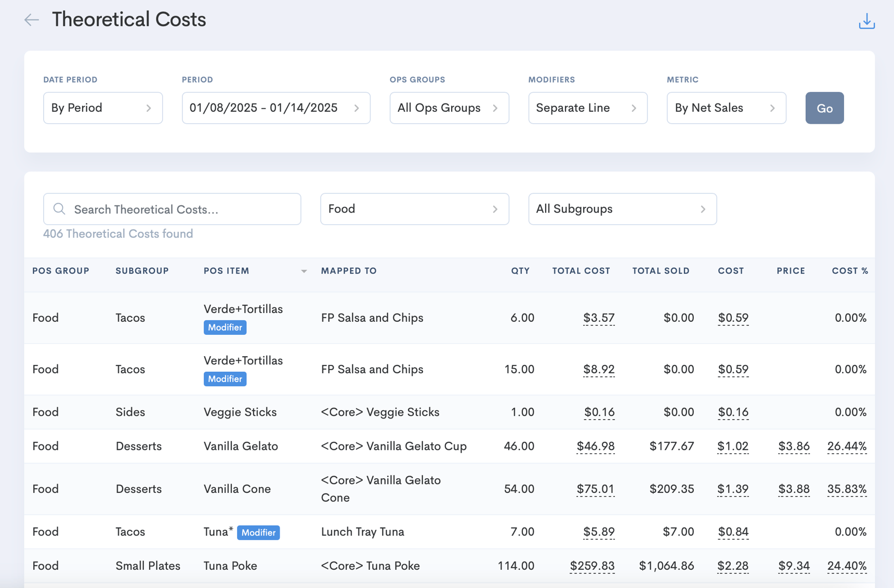The width and height of the screenshot is (894, 588).
Task: Open the Food group filter dropdown
Action: coord(414,209)
